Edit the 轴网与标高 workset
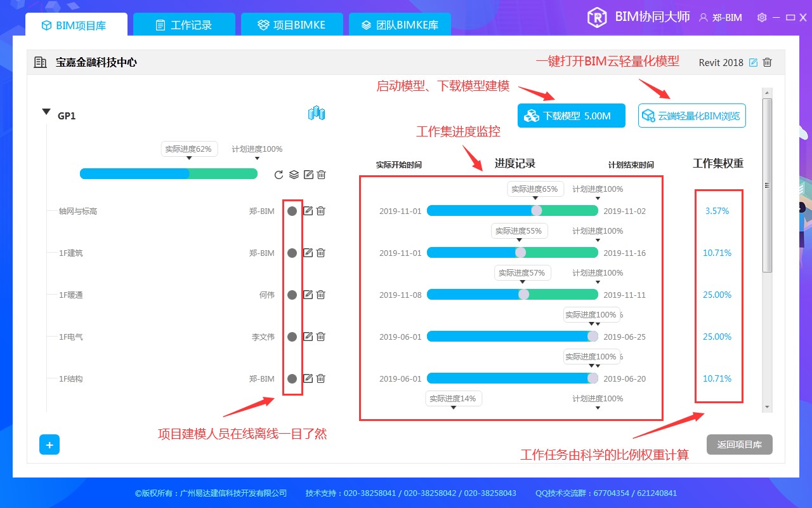Image resolution: width=812 pixels, height=508 pixels. [x=308, y=211]
